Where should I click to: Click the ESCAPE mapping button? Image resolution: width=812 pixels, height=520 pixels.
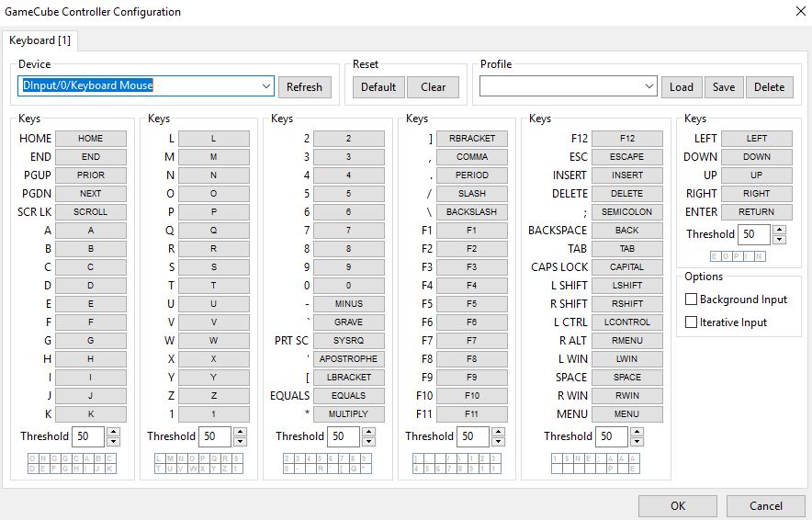(627, 156)
